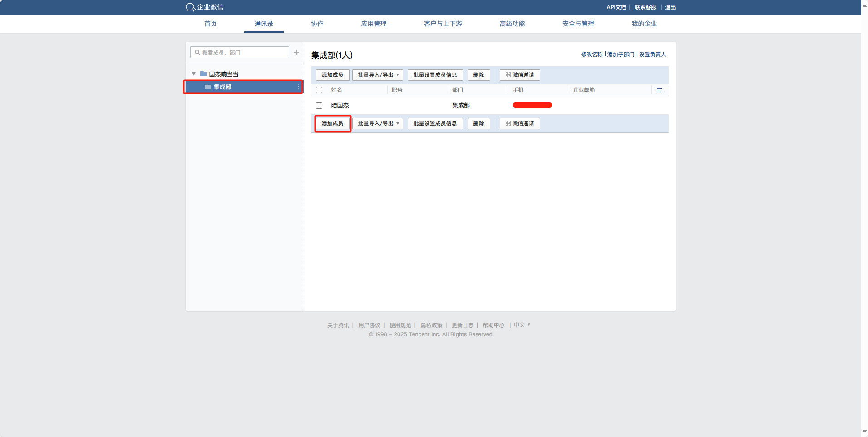Click the 姓名 column header
868x437 pixels.
(336, 90)
